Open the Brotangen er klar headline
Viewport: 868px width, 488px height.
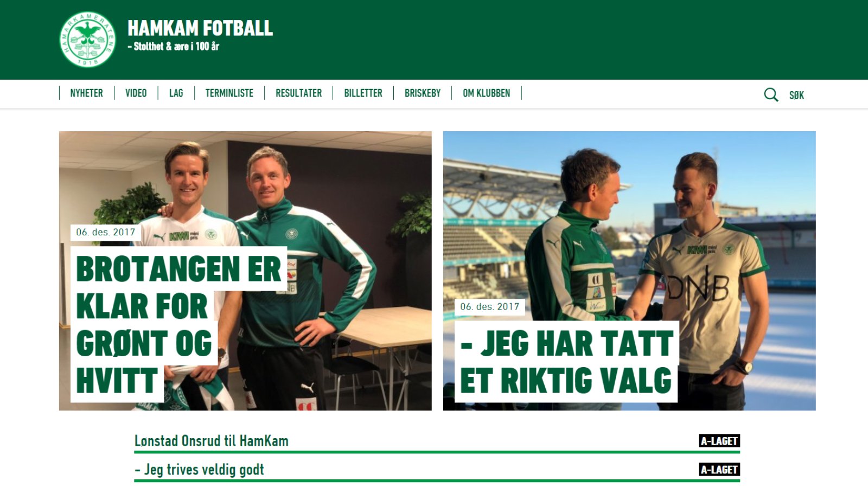tap(178, 324)
